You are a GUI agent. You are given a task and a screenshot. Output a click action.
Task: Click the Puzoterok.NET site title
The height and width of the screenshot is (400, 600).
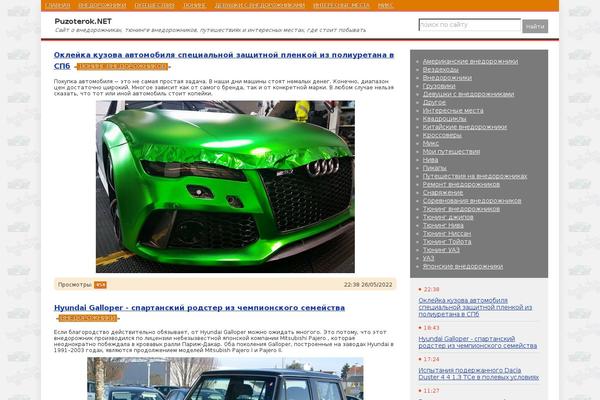(83, 21)
